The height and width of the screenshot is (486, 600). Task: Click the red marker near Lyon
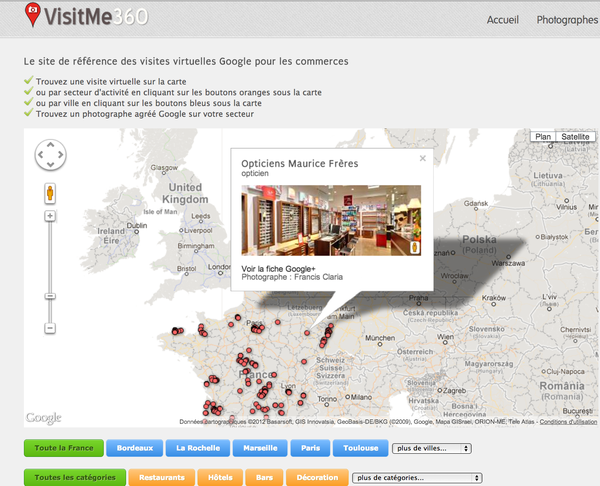point(289,392)
